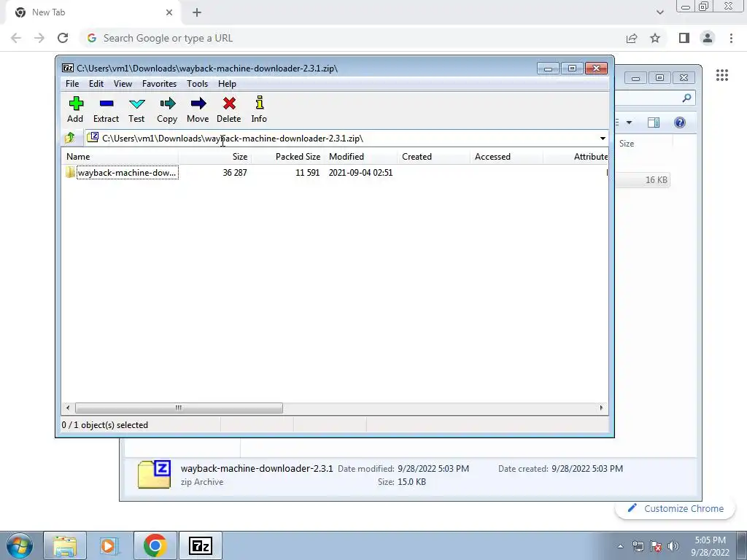Viewport: 747px width, 560px height.
Task: Click the 16 KB size cell in Explorer
Action: click(x=657, y=180)
